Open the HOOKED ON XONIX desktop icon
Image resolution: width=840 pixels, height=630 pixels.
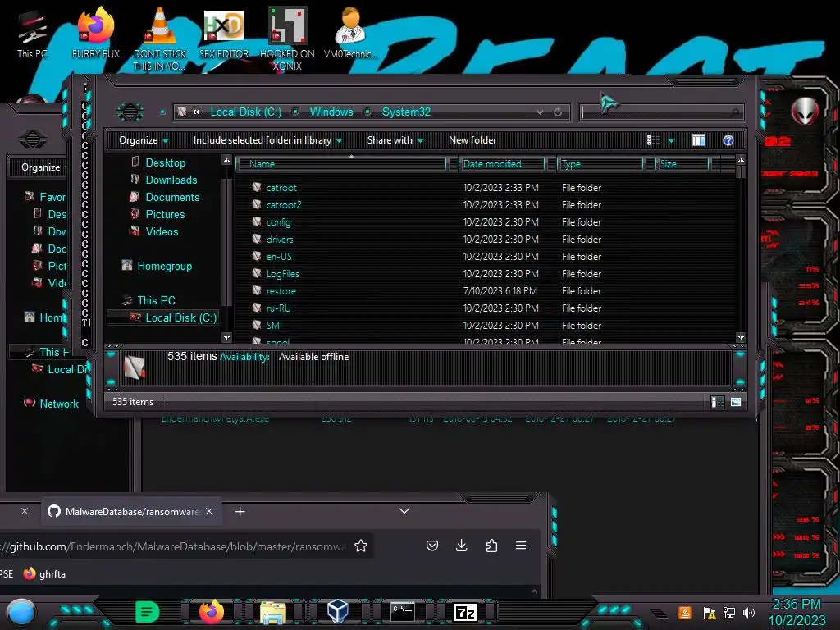[x=287, y=39]
